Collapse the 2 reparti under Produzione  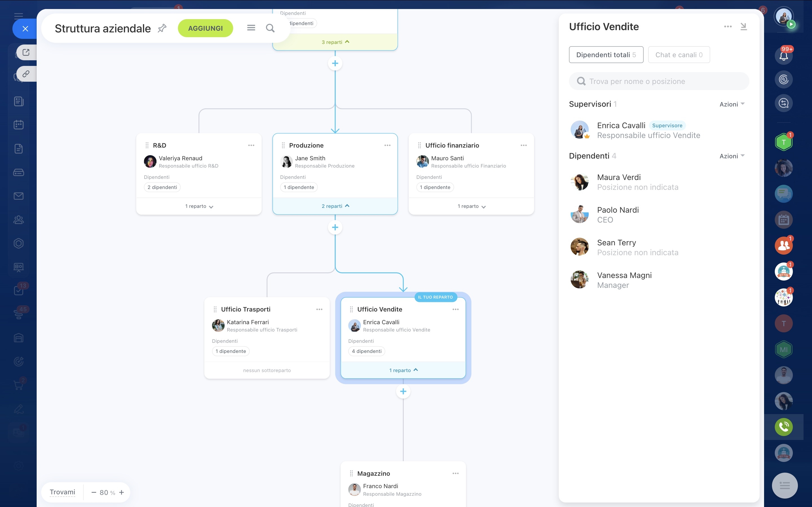click(x=335, y=206)
